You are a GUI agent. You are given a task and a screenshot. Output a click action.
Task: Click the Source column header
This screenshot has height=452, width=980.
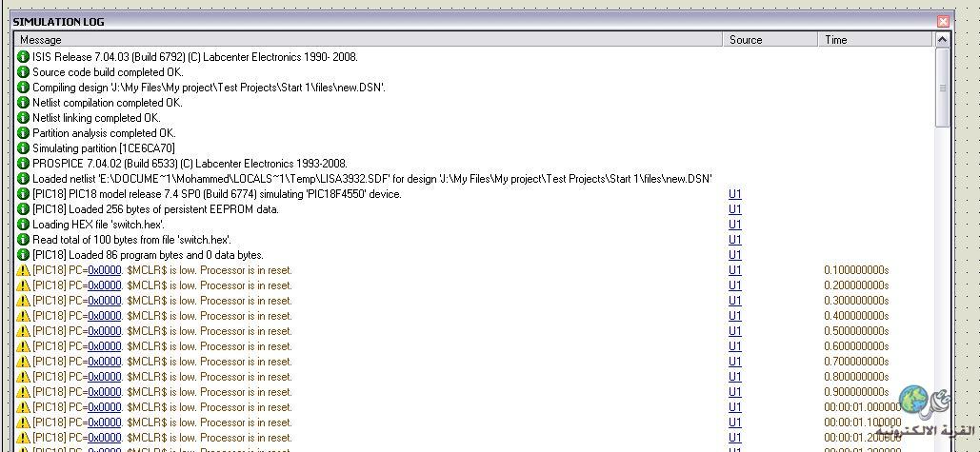pos(770,40)
